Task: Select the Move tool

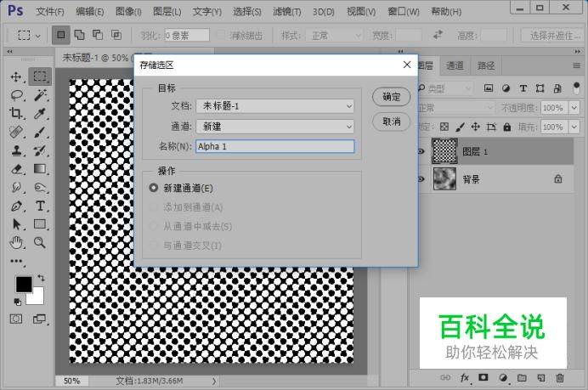Action: pos(16,76)
